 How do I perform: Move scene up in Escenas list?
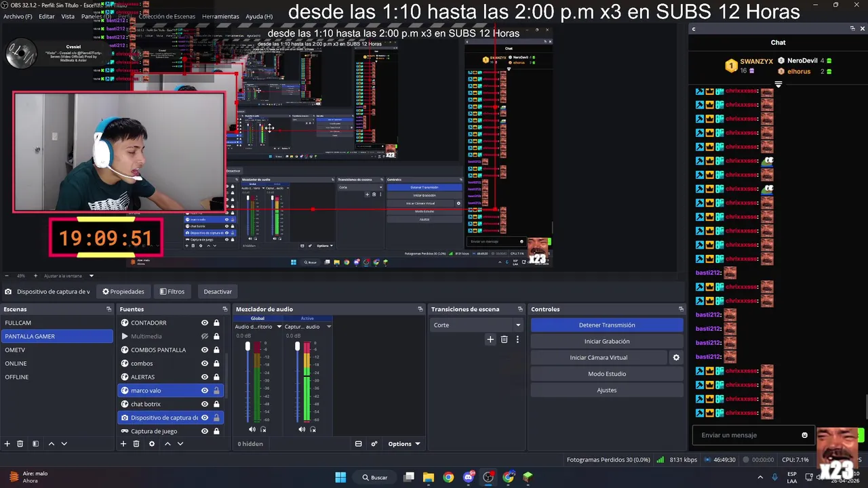52,444
